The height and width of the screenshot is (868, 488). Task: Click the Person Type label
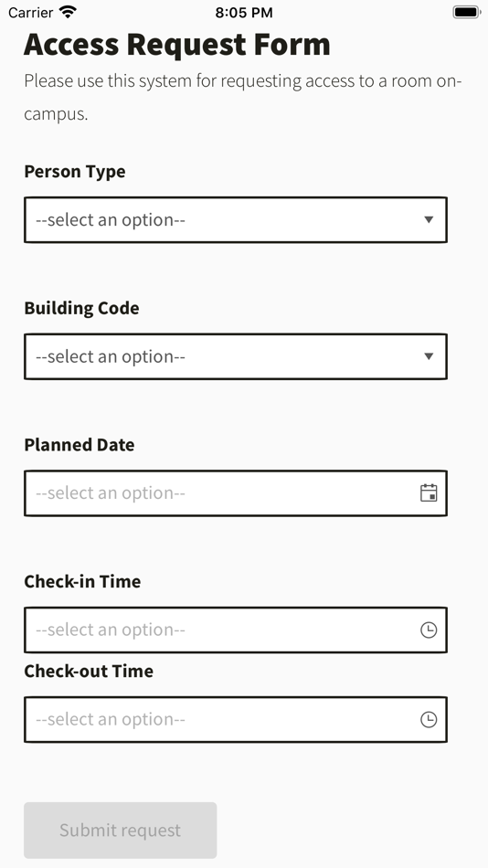[x=75, y=172]
